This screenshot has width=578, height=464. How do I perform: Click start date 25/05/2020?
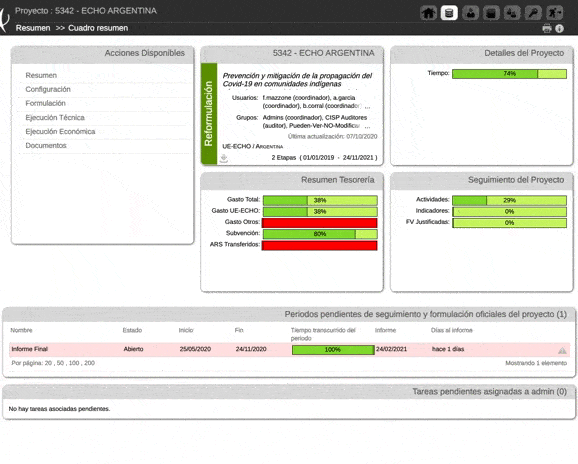195,349
